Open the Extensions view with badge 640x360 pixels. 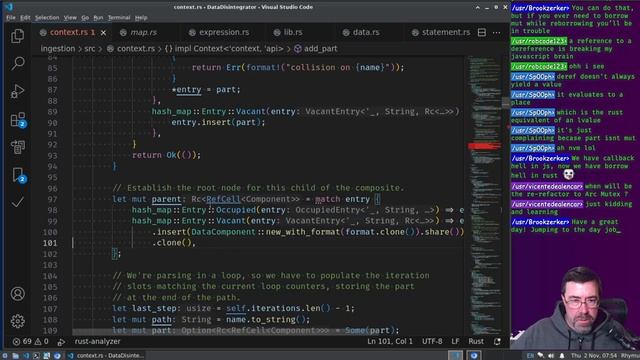[18, 120]
